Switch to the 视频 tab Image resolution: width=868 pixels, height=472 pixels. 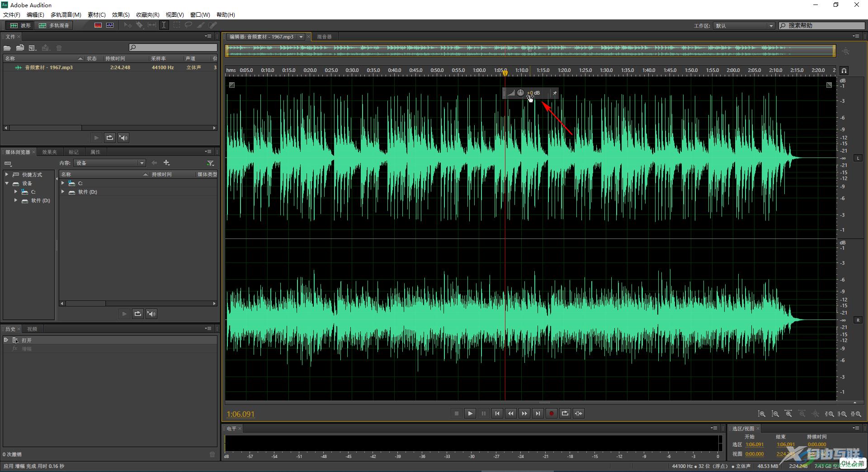tap(32, 329)
